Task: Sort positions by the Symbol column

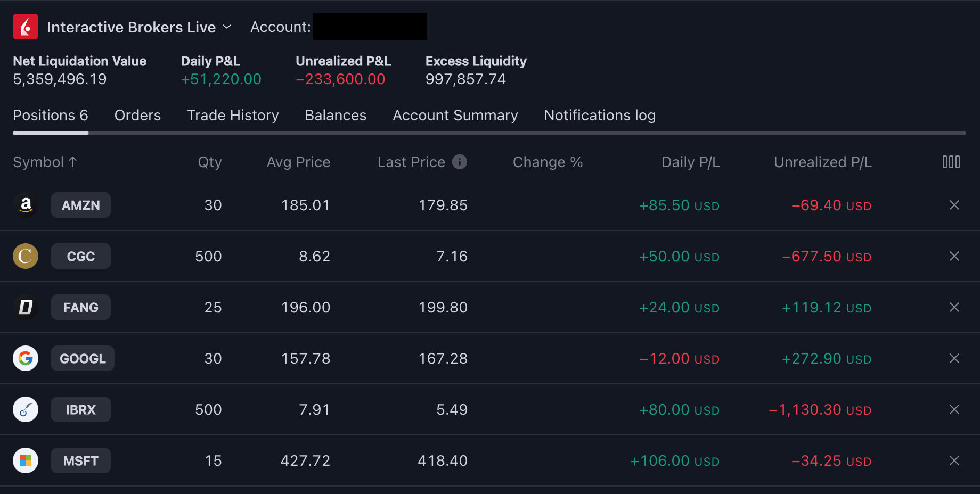Action: coord(45,162)
